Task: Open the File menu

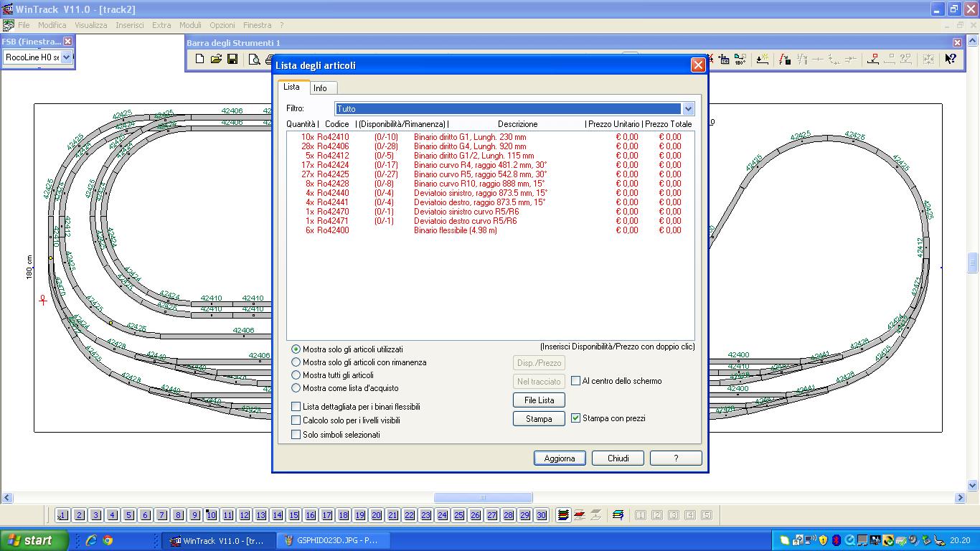Action: (x=24, y=25)
